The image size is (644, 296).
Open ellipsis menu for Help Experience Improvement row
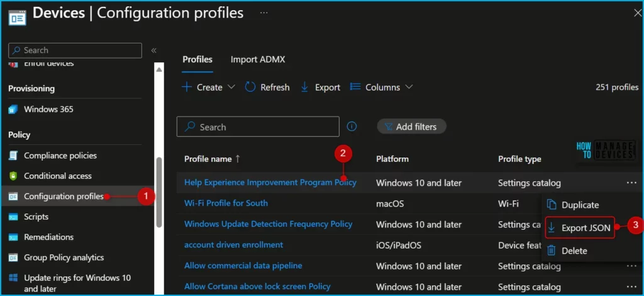631,183
